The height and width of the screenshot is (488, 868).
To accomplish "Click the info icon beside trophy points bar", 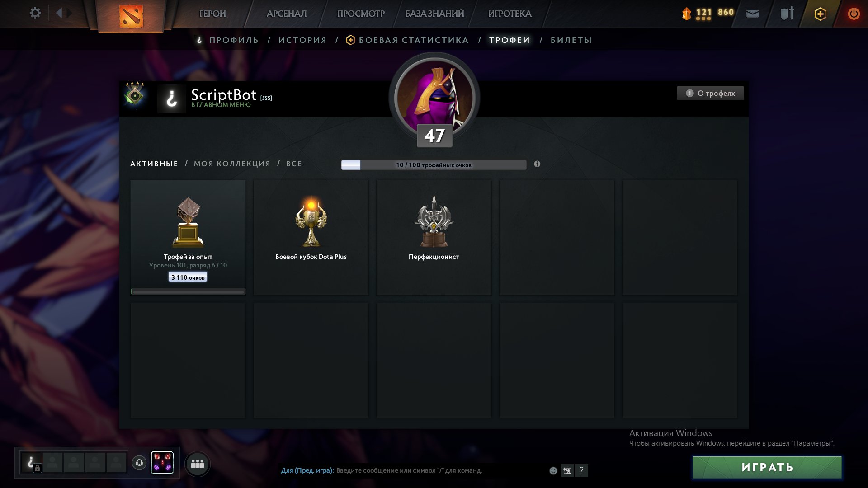I will [x=537, y=164].
